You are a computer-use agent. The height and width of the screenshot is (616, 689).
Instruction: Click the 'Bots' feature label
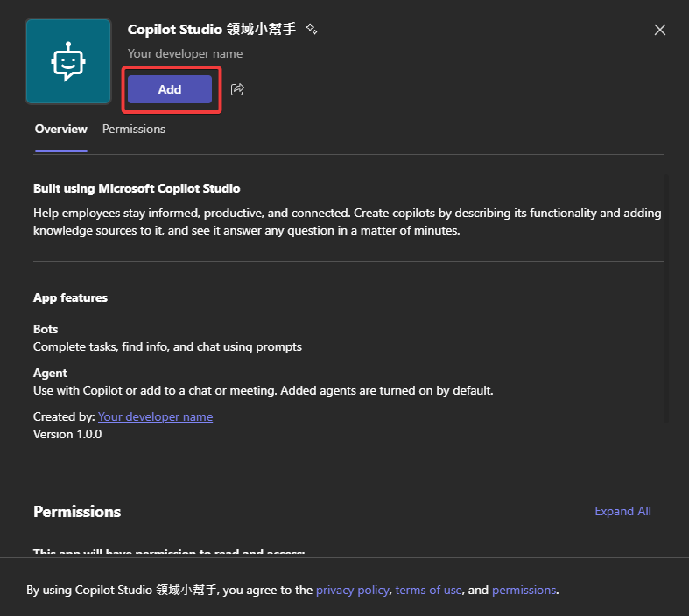[46, 329]
